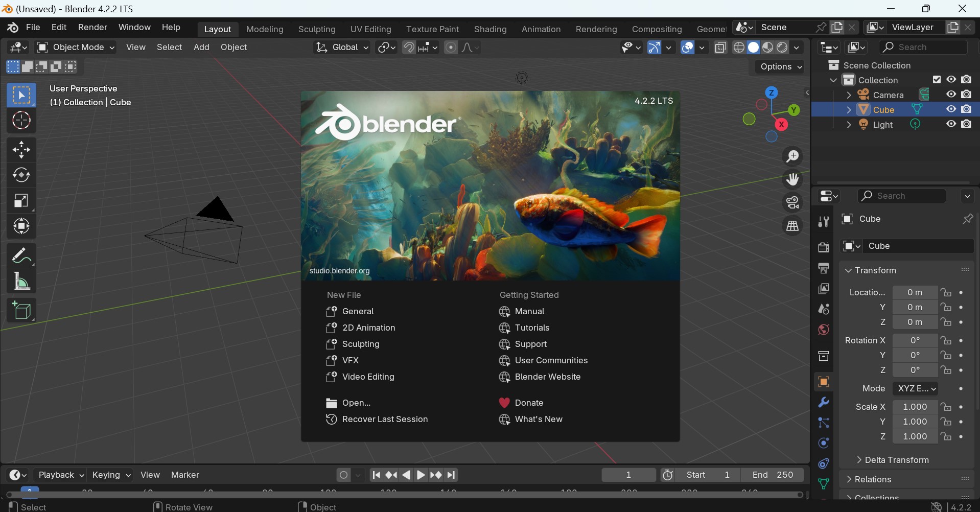
Task: Click the End 250 frame field
Action: (x=773, y=476)
